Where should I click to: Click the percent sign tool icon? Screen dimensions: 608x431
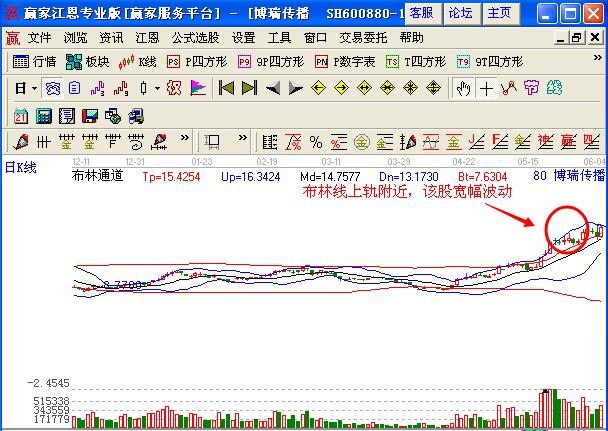(315, 141)
